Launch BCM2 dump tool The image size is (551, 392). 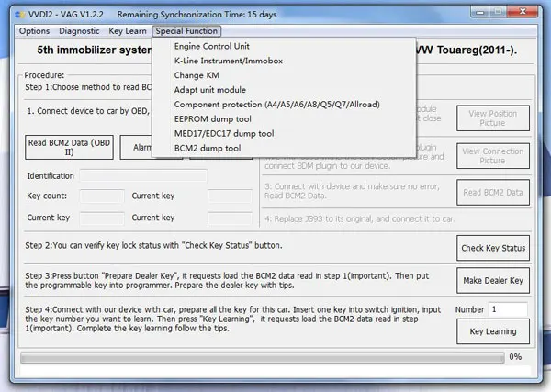pos(208,148)
